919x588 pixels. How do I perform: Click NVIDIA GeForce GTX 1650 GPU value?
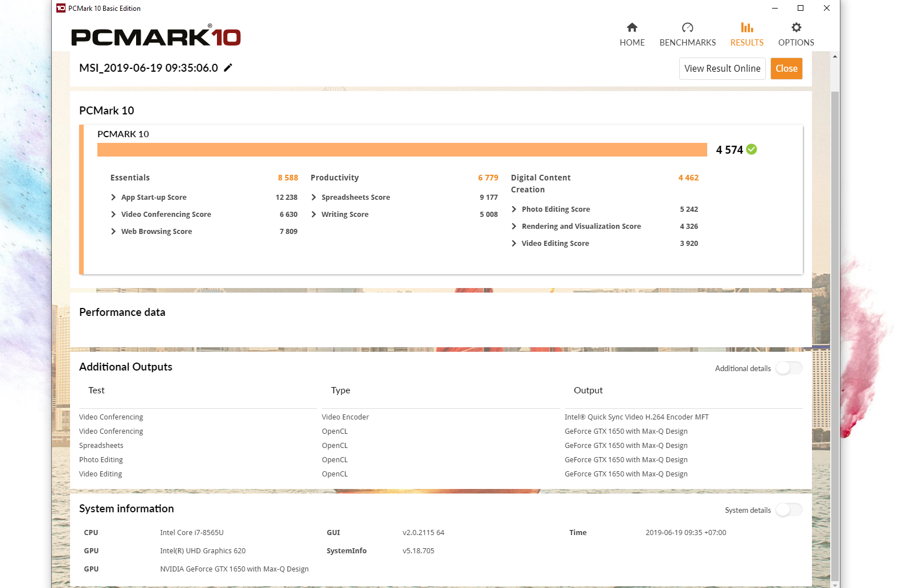[x=234, y=569]
